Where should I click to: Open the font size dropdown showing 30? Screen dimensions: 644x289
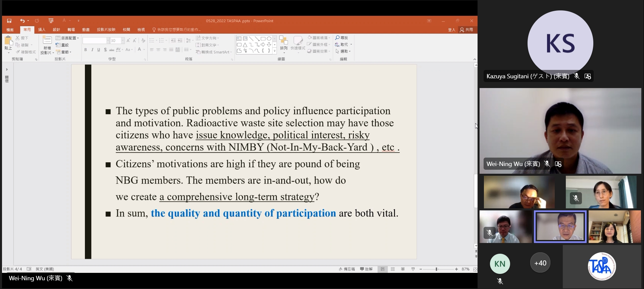(x=122, y=41)
